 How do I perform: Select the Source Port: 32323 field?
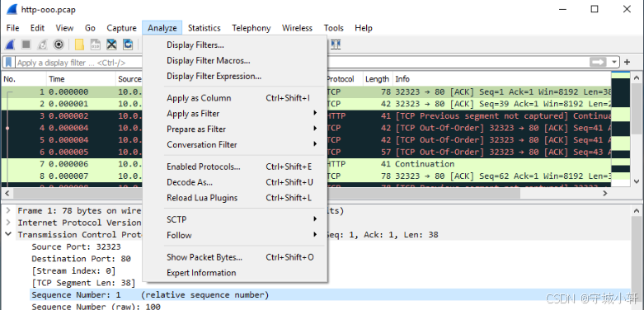click(77, 247)
